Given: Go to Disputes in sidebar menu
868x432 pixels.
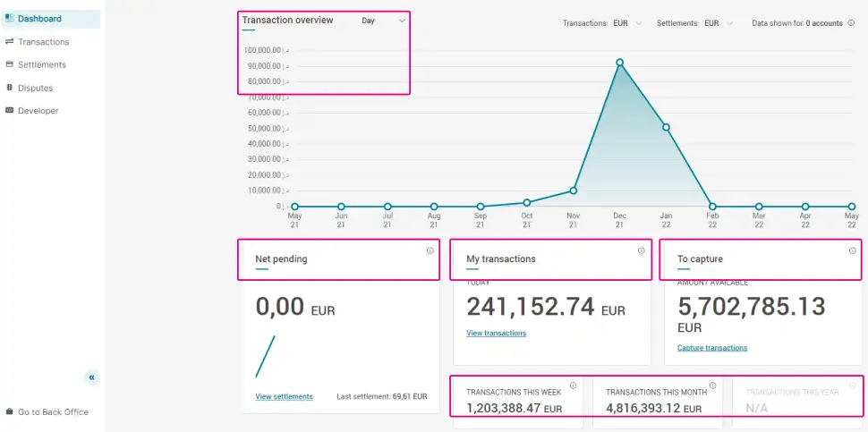Looking at the screenshot, I should tap(35, 88).
